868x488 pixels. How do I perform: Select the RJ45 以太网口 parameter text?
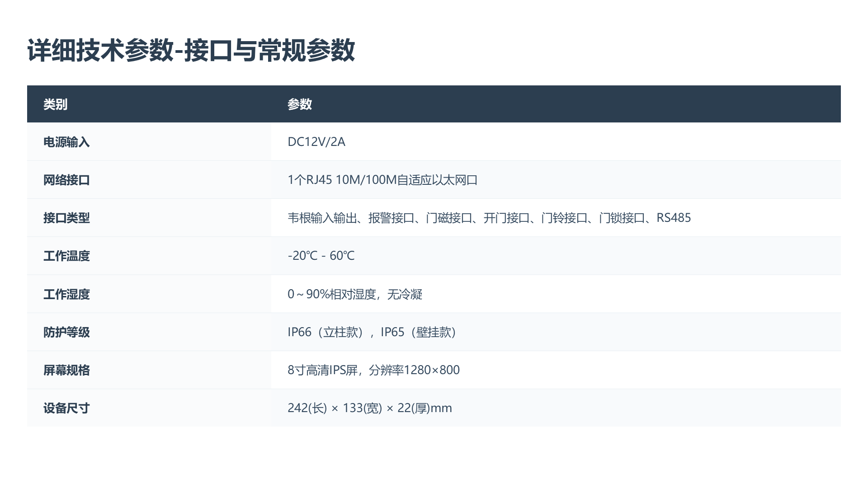tap(384, 179)
